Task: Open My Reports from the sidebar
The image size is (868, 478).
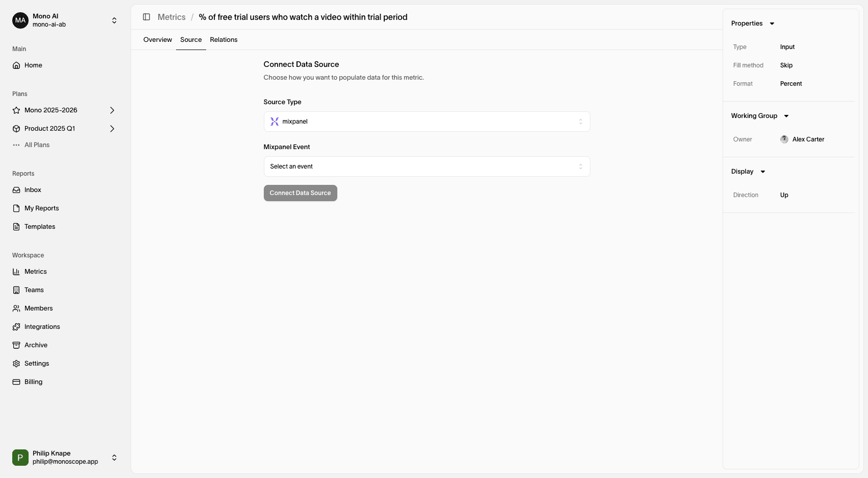Action: [x=41, y=208]
